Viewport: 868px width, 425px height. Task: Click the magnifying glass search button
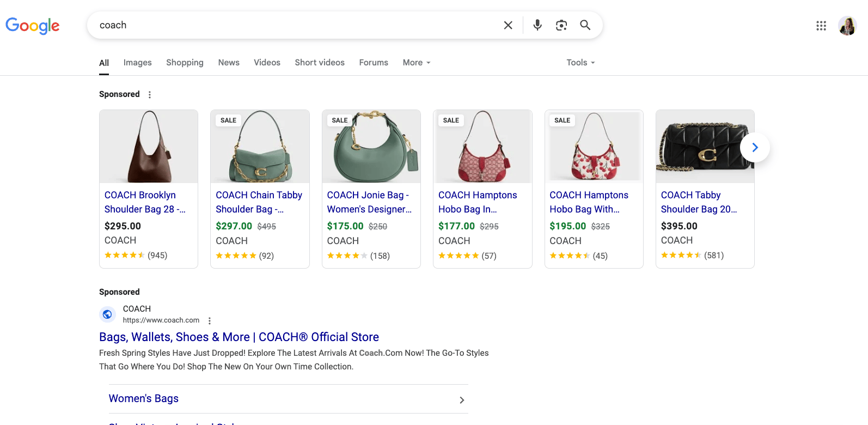click(585, 25)
